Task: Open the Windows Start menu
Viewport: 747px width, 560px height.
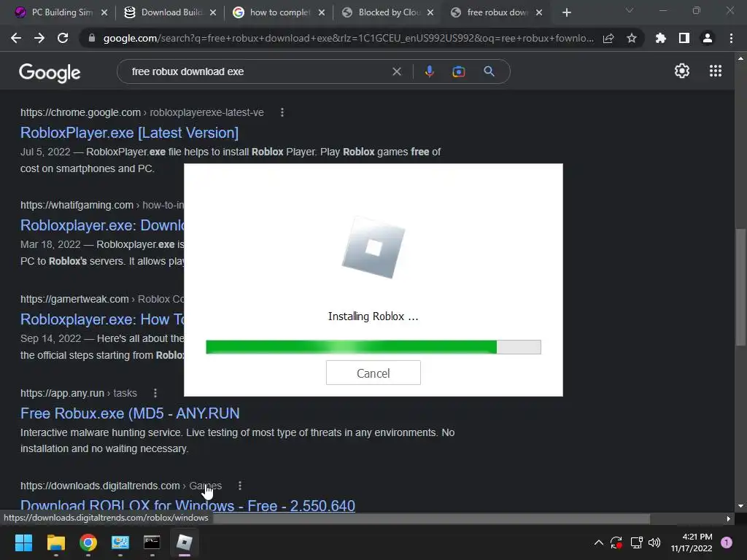Action: (23, 542)
